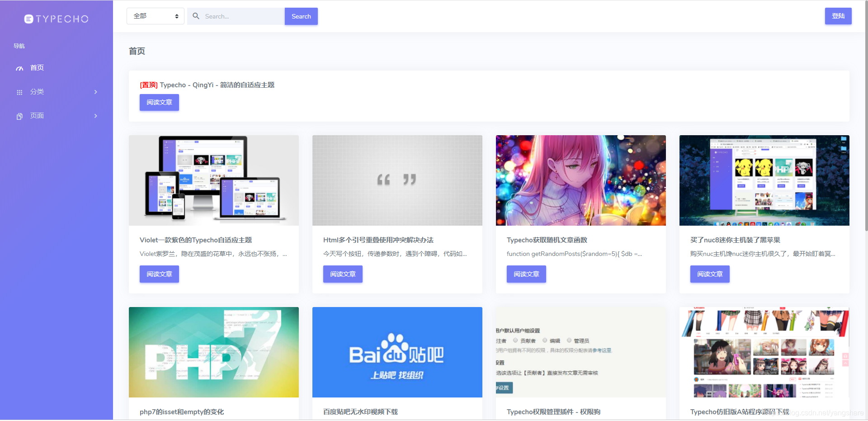Open the 首页 navigation item

coord(57,68)
